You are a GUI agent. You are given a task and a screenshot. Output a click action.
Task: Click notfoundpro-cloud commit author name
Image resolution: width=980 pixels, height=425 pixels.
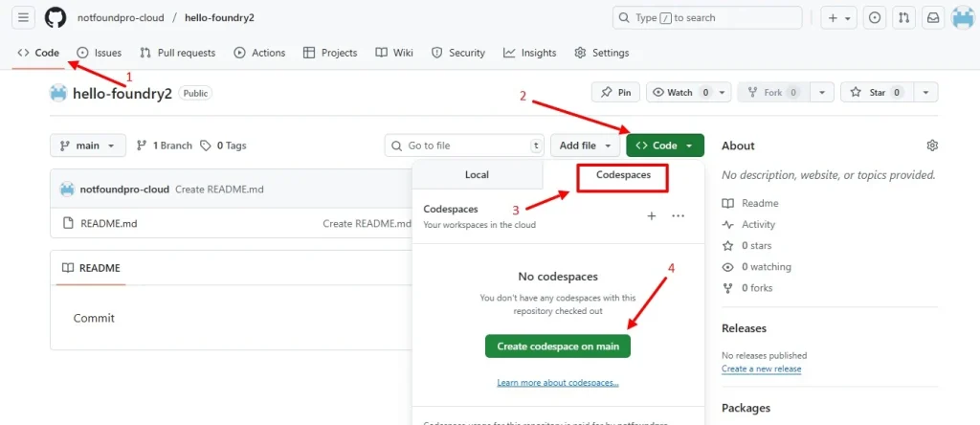(x=125, y=189)
